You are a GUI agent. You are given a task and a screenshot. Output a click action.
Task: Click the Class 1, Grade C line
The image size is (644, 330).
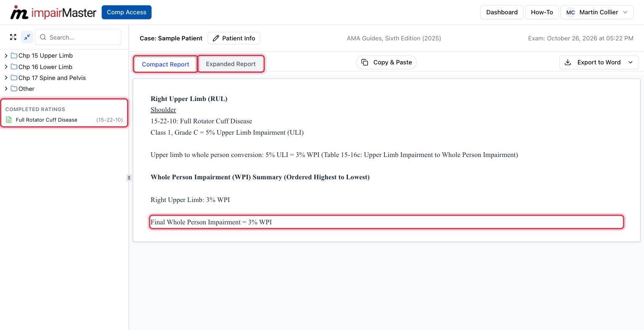(227, 133)
